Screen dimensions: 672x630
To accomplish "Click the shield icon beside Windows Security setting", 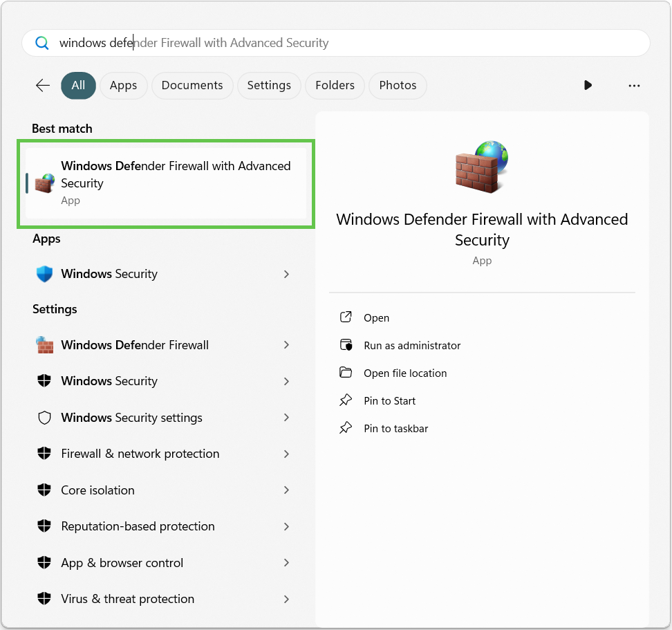I will coord(44,381).
